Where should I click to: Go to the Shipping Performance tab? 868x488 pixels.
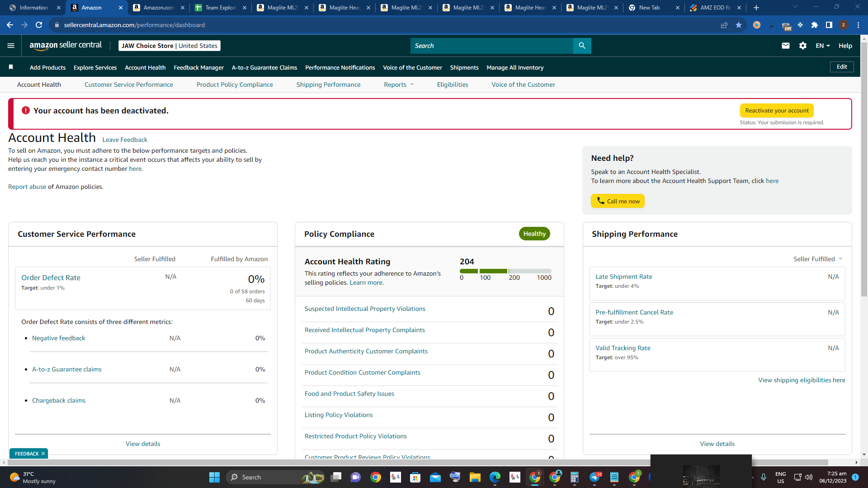329,84
